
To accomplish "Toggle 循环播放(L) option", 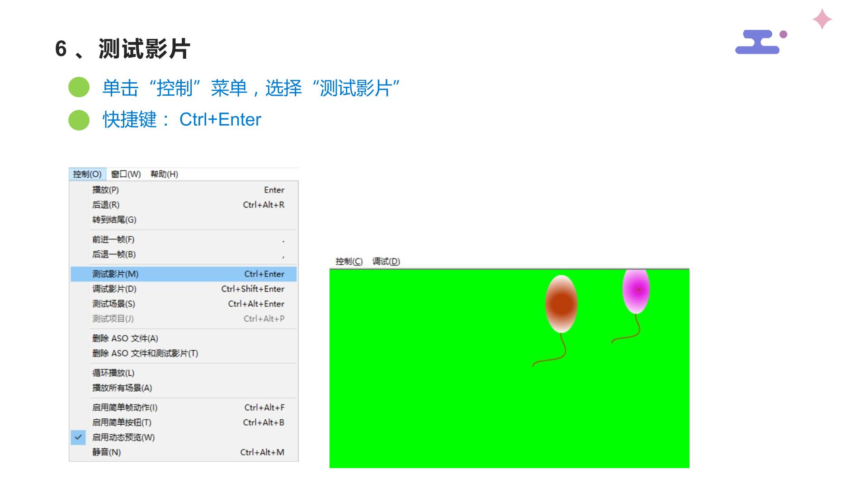I will [x=184, y=373].
